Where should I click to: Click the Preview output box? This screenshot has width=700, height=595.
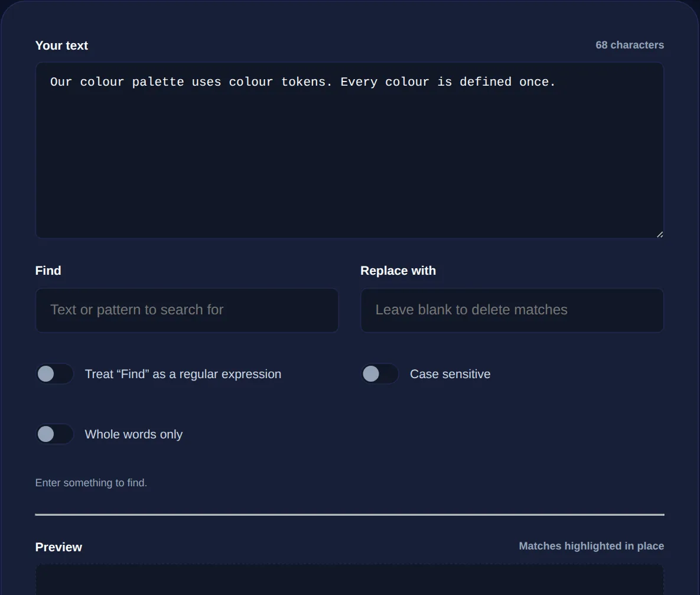(x=350, y=580)
